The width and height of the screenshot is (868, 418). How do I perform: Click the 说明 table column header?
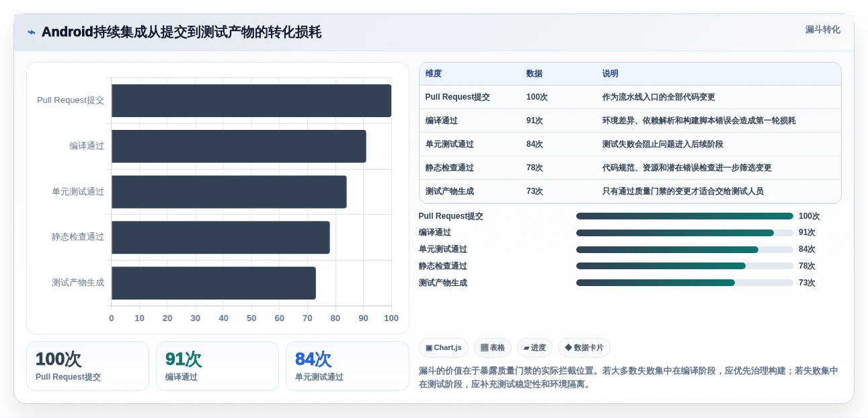coord(610,74)
